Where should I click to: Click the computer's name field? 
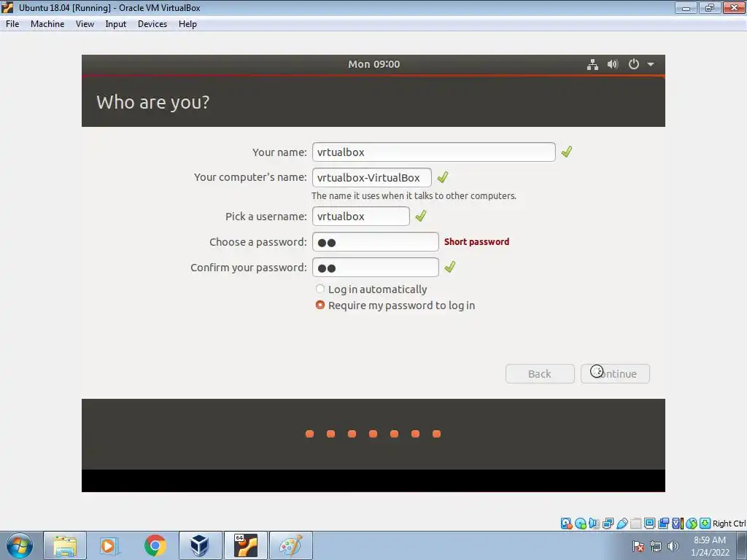(371, 178)
